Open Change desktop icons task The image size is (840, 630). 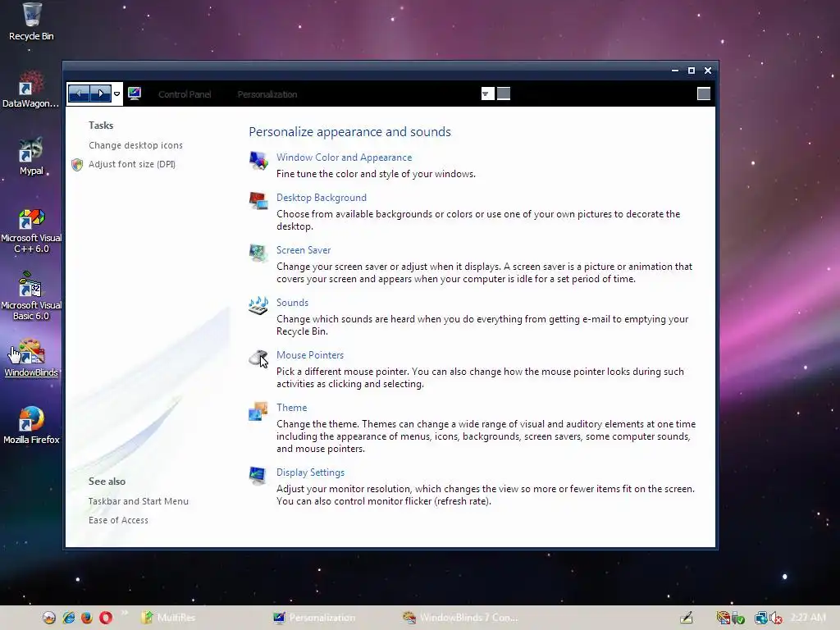[135, 145]
